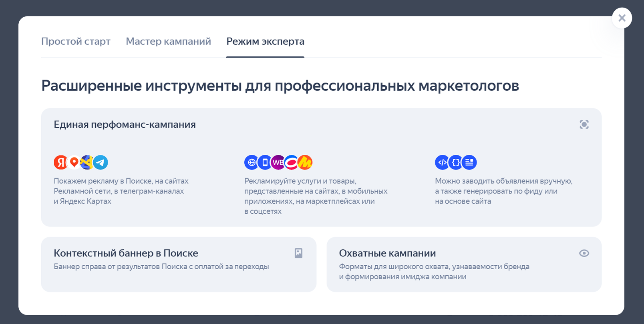Click the target icon on performance campaign card
This screenshot has height=324, width=644.
pyautogui.click(x=584, y=124)
